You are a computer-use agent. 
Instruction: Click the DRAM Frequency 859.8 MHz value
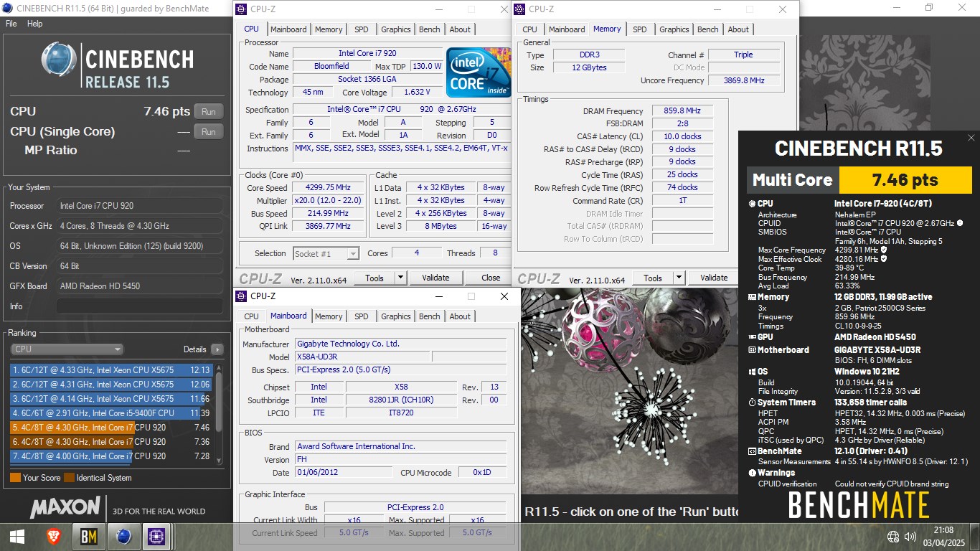682,111
